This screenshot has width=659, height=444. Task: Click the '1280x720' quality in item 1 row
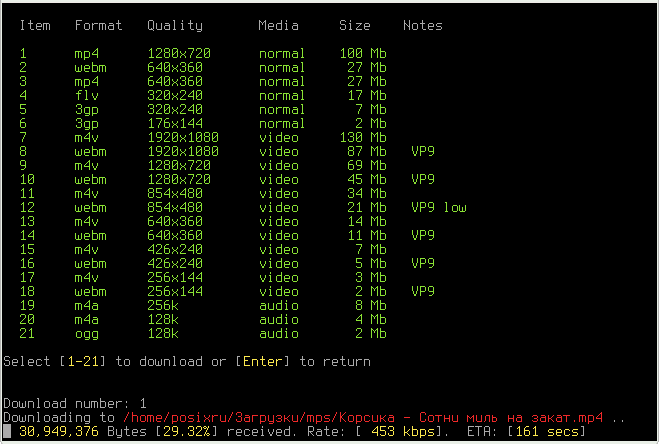[179, 53]
